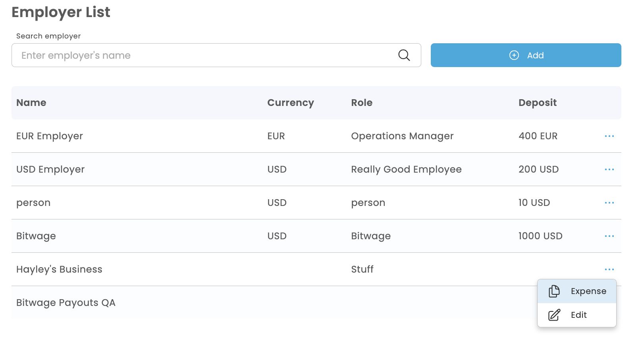The width and height of the screenshot is (644, 346).
Task: Click the document icon beside Expense
Action: click(x=554, y=291)
